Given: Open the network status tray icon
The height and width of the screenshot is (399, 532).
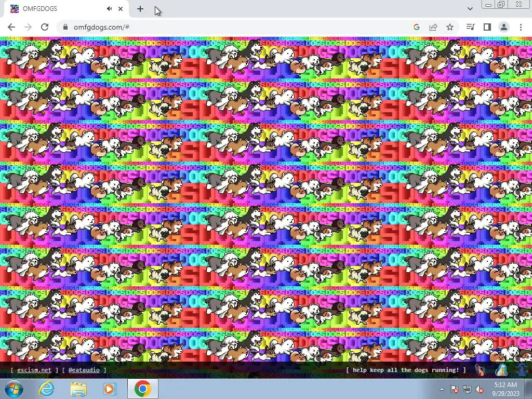Looking at the screenshot, I should pyautogui.click(x=467, y=390).
